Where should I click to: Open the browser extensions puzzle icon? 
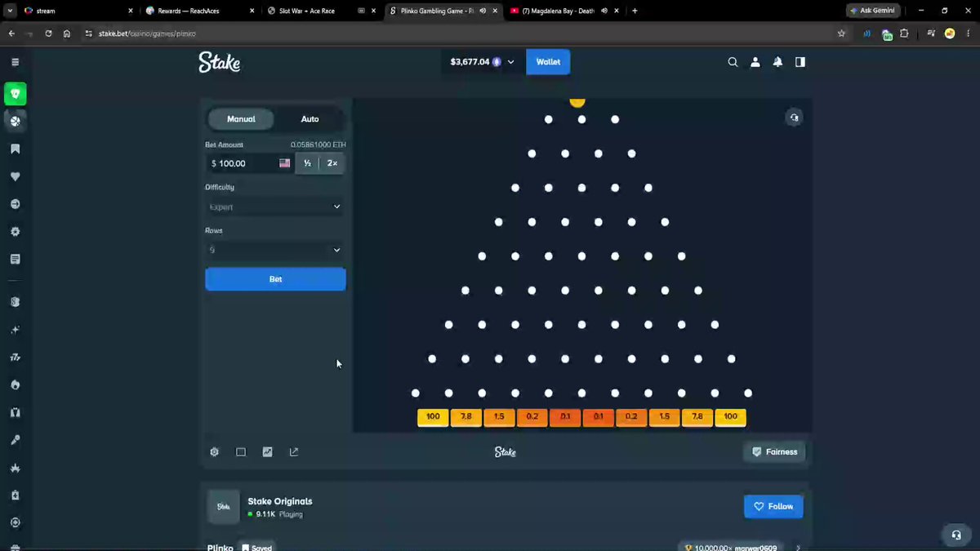coord(904,33)
